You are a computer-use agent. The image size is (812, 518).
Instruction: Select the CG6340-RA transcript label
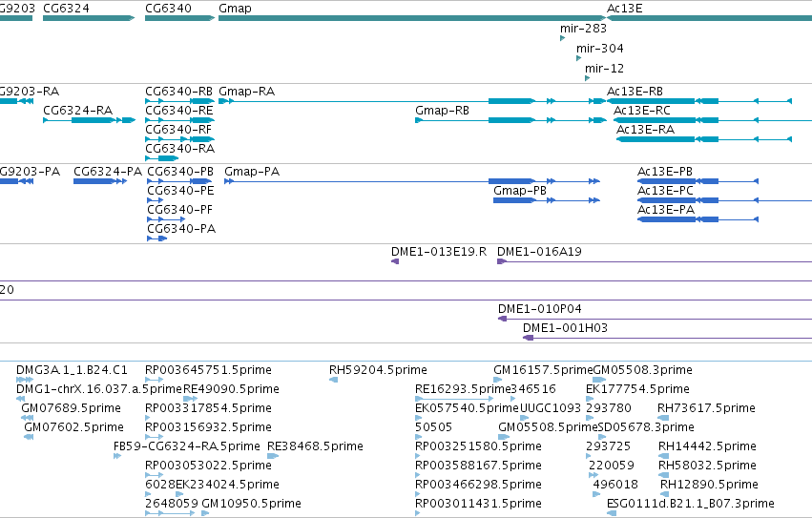[179, 149]
